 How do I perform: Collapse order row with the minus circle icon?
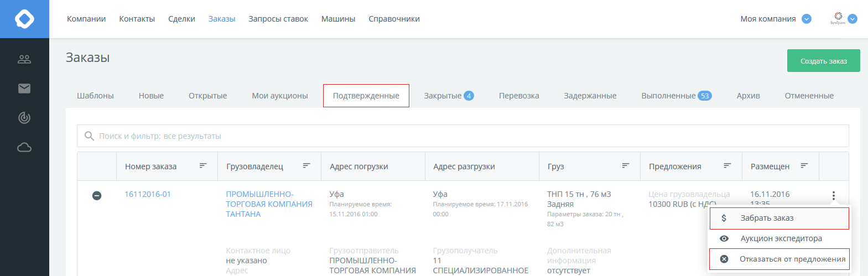point(97,195)
